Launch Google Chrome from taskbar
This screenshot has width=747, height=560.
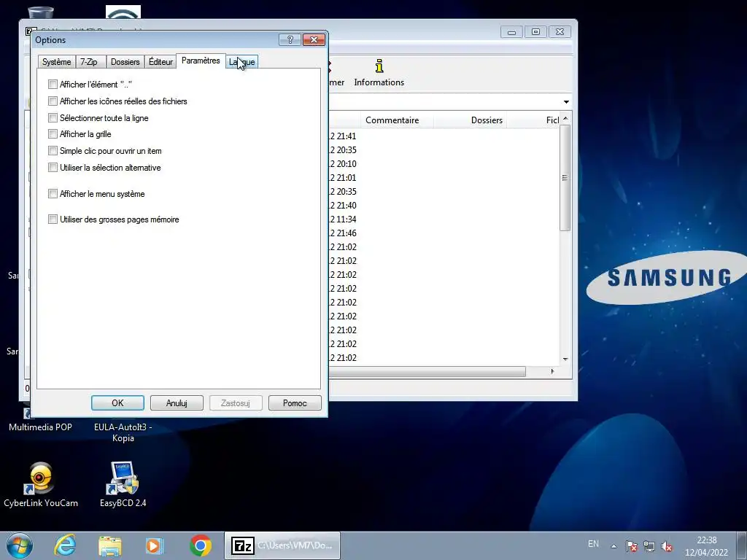tap(201, 545)
